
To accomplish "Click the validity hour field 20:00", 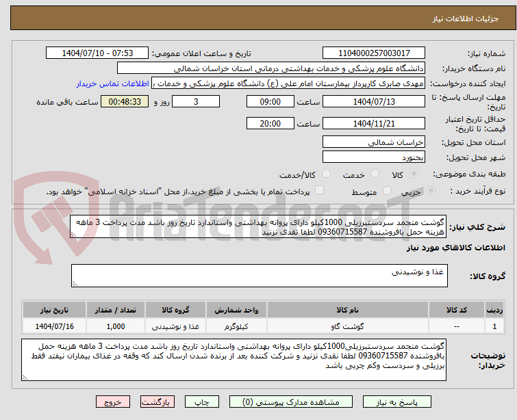I will pos(270,124).
